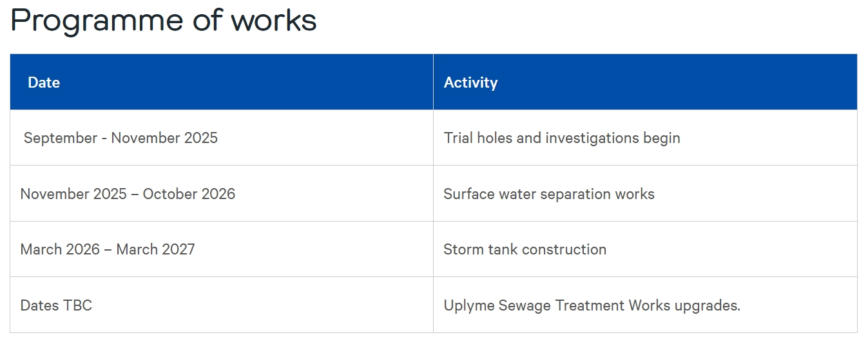The height and width of the screenshot is (344, 868).
Task: Click the November 2025 – October 2026 cell
Action: pyautogui.click(x=222, y=193)
